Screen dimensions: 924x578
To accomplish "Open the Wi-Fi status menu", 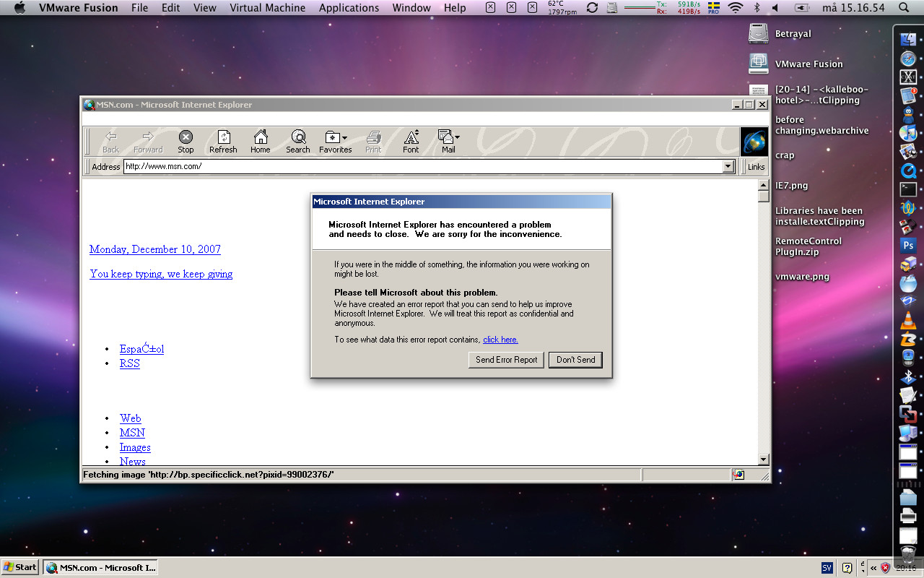I will click(736, 8).
